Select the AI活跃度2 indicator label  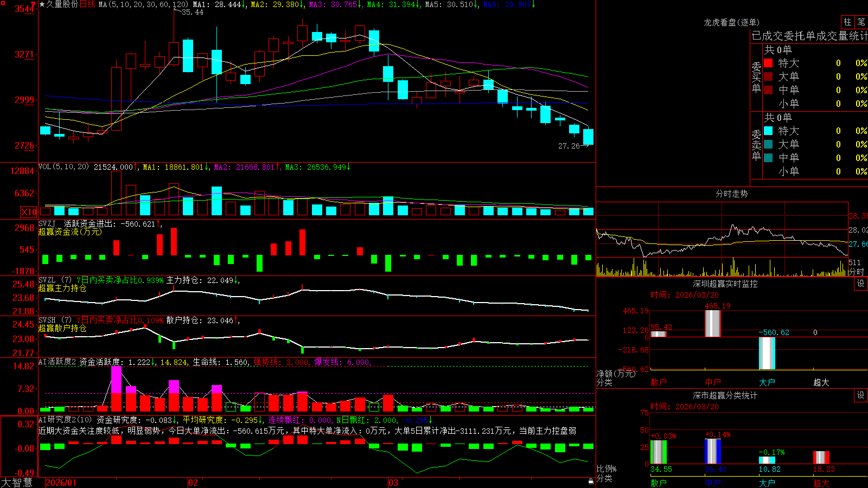58,362
